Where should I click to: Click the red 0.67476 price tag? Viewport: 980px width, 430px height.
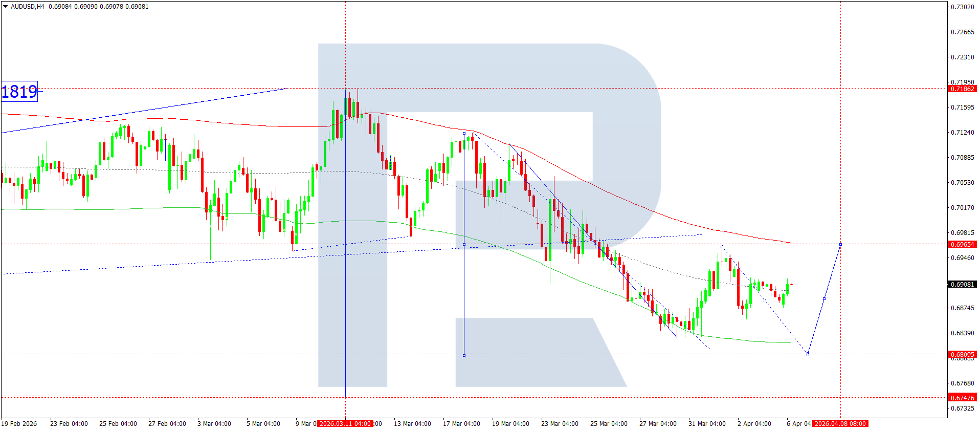[962, 398]
